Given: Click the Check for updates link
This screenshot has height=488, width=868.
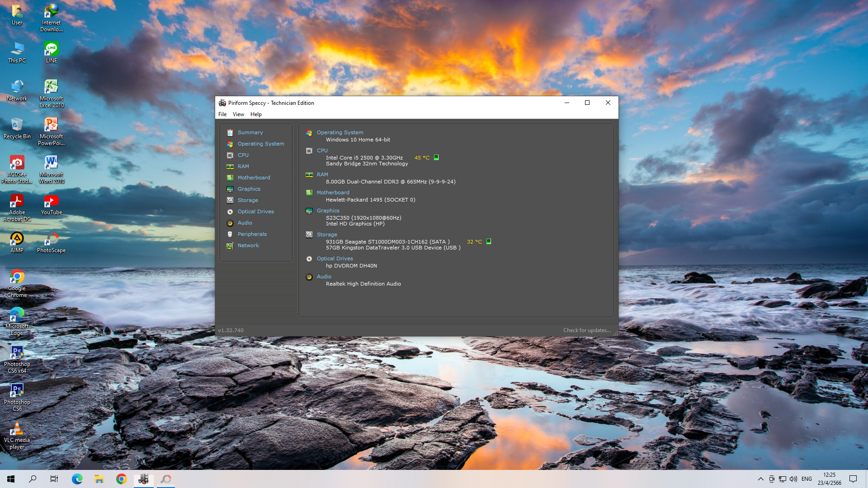Looking at the screenshot, I should pyautogui.click(x=586, y=330).
